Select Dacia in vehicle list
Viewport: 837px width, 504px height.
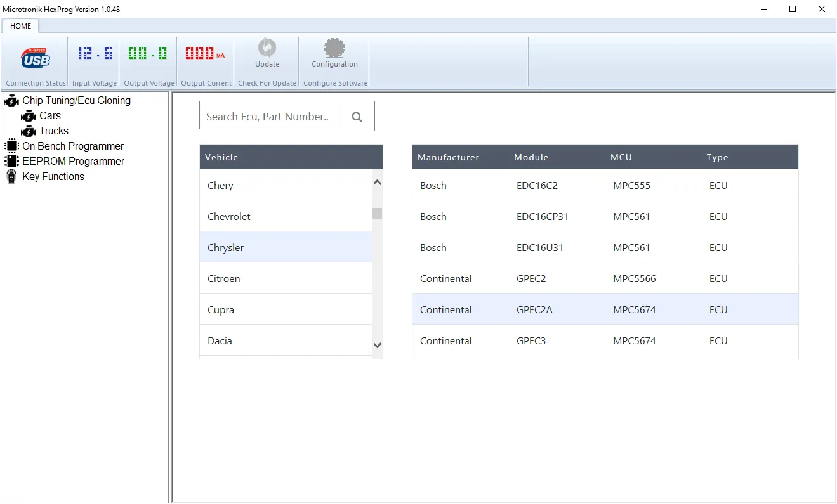click(286, 340)
